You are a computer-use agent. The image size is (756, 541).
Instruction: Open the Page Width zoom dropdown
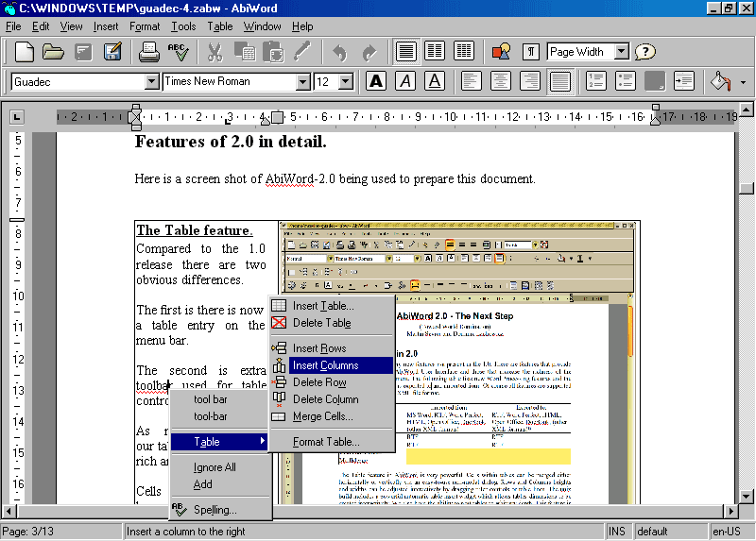tap(622, 52)
